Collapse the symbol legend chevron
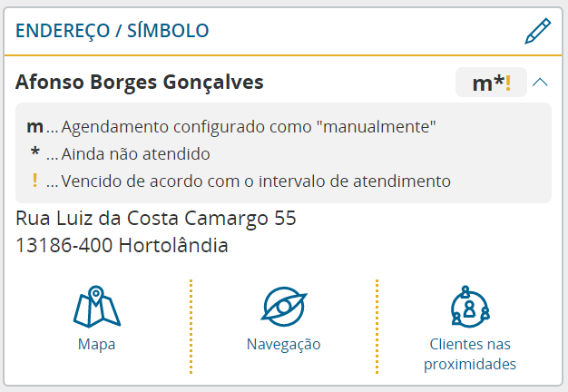 tap(540, 83)
